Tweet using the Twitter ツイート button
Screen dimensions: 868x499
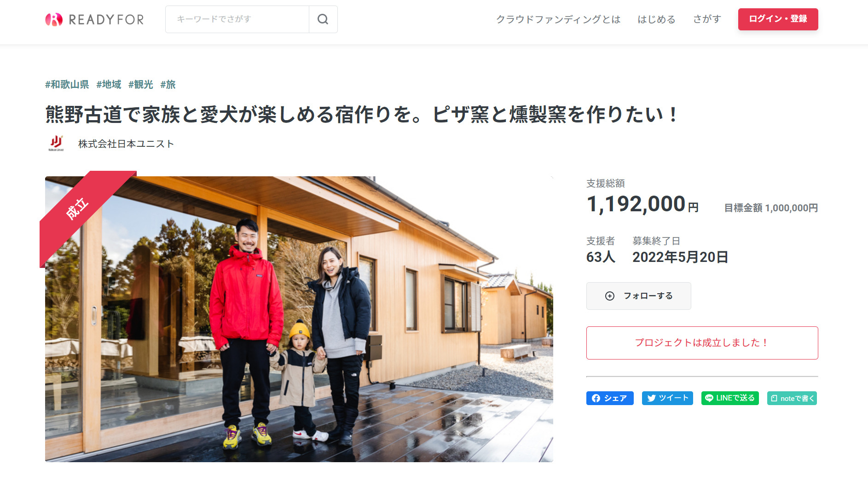click(x=667, y=398)
